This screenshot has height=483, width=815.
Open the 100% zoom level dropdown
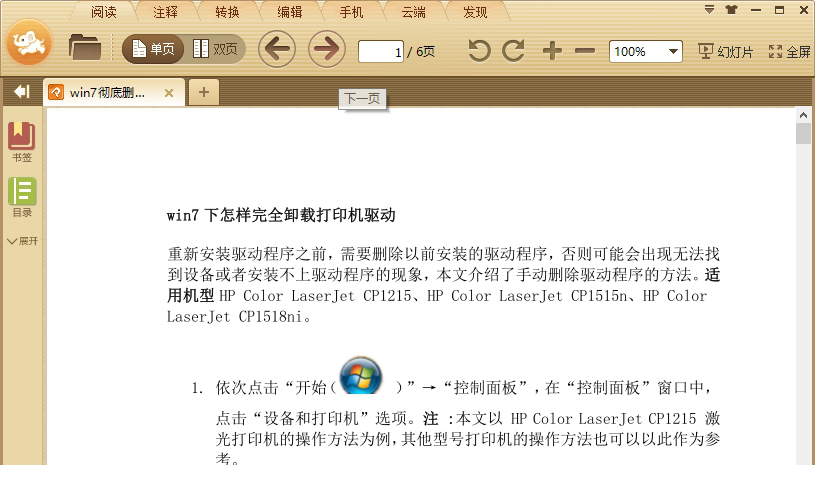[x=673, y=51]
